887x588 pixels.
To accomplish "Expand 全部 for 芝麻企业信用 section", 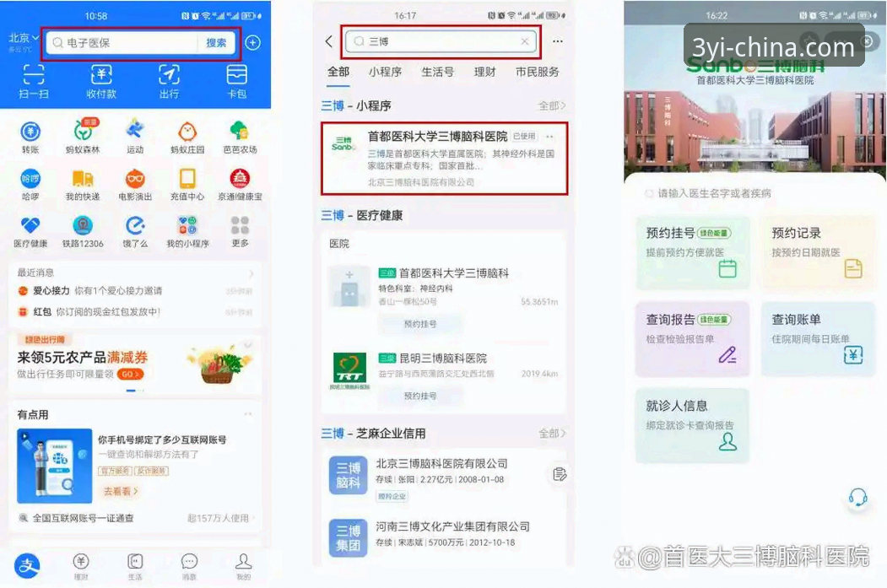I will (x=552, y=433).
